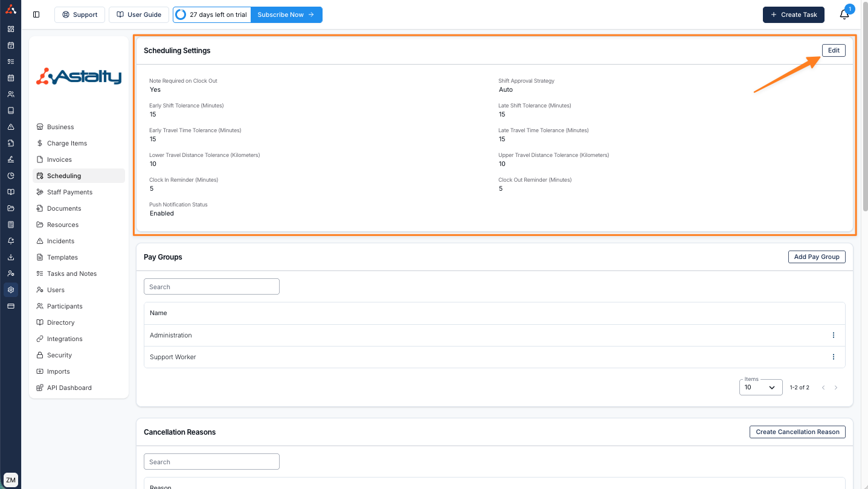Open Support Worker row kebab menu
This screenshot has height=489, width=868.
coord(834,357)
